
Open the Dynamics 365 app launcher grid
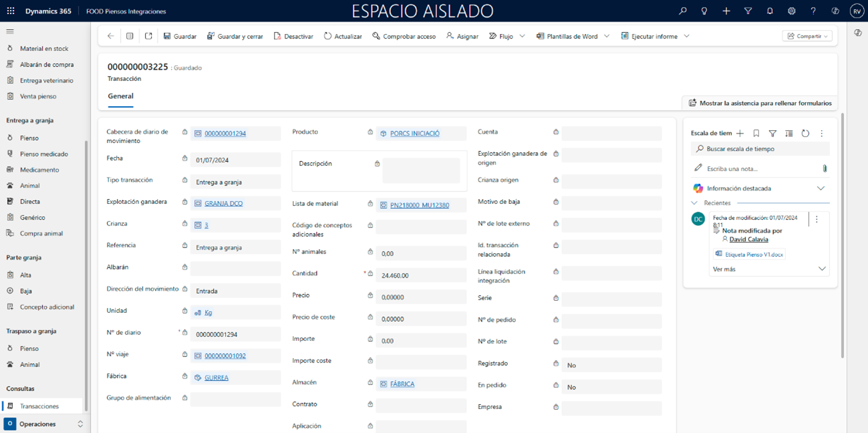11,11
